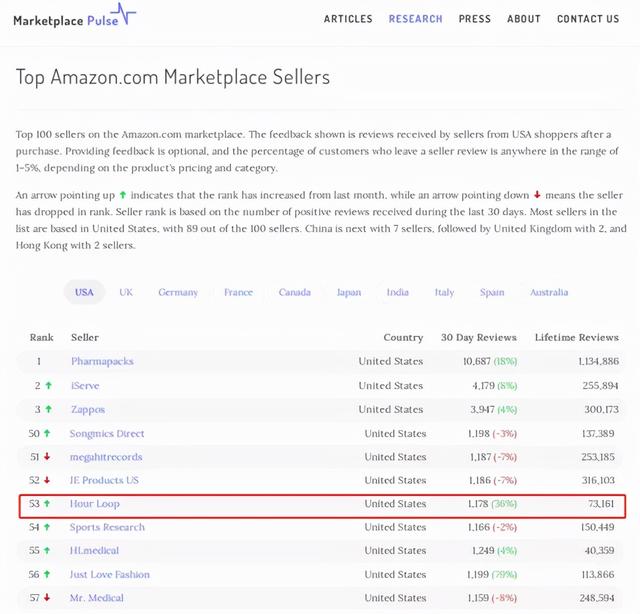Switch to the Japan tab
This screenshot has width=640, height=614.
click(349, 292)
